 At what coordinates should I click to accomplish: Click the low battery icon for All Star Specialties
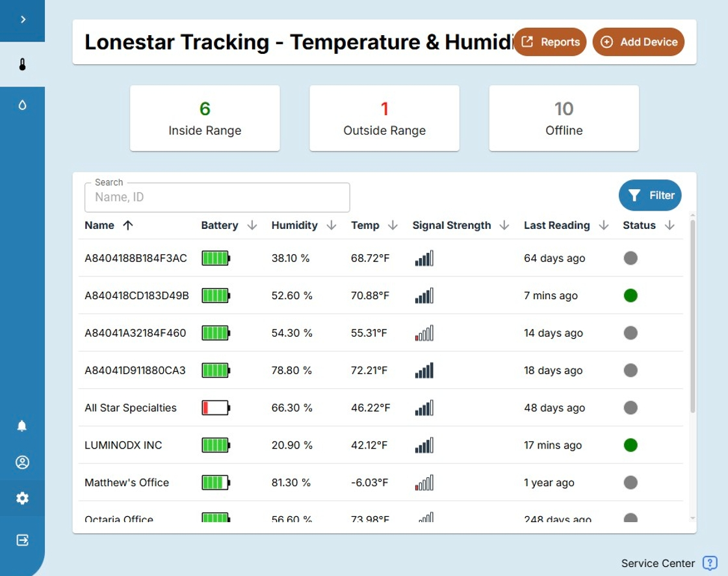(x=216, y=408)
